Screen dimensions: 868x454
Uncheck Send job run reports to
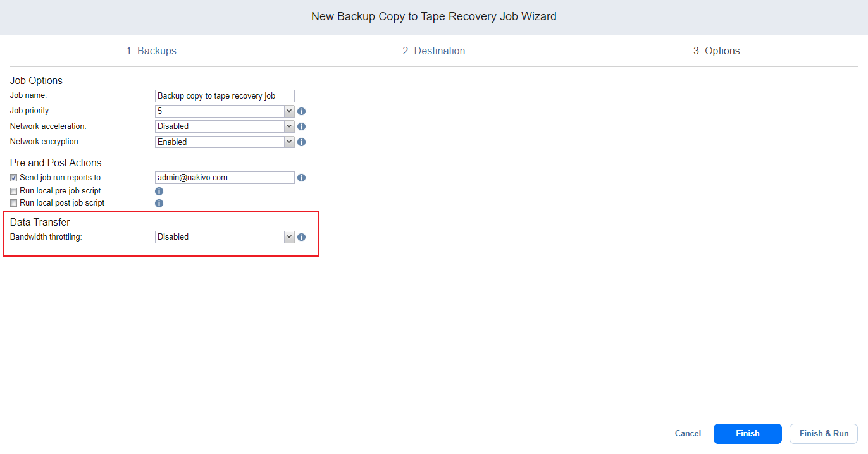[14, 178]
